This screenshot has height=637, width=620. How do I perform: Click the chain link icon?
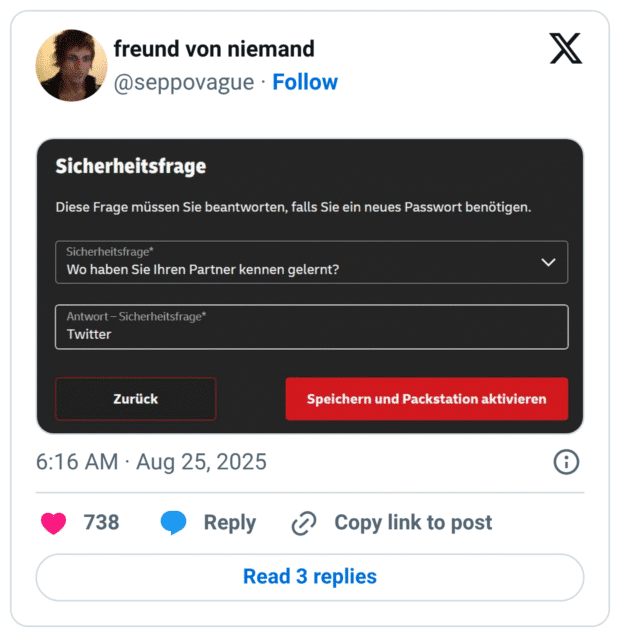click(304, 522)
